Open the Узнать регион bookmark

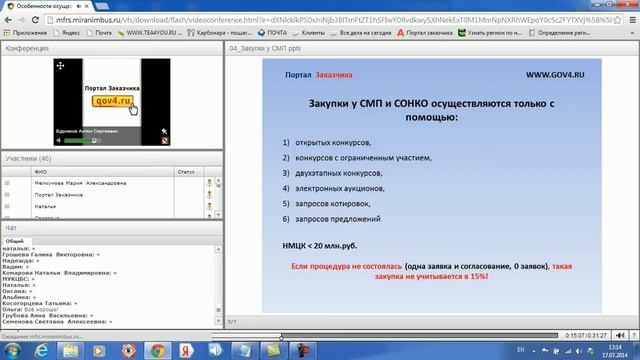[490, 33]
